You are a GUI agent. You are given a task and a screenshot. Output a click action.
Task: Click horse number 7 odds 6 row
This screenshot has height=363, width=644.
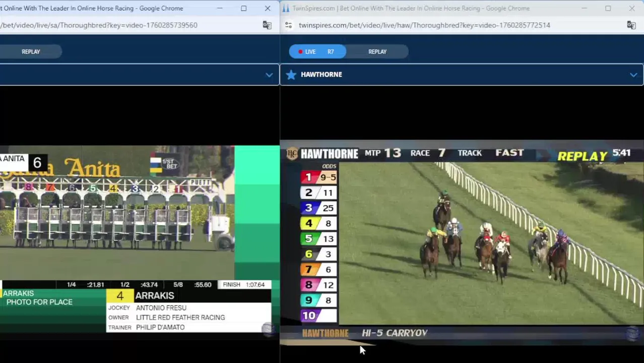[318, 269]
